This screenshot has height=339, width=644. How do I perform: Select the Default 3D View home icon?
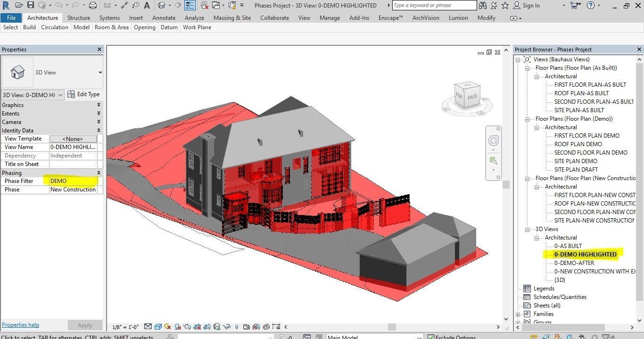click(x=161, y=5)
